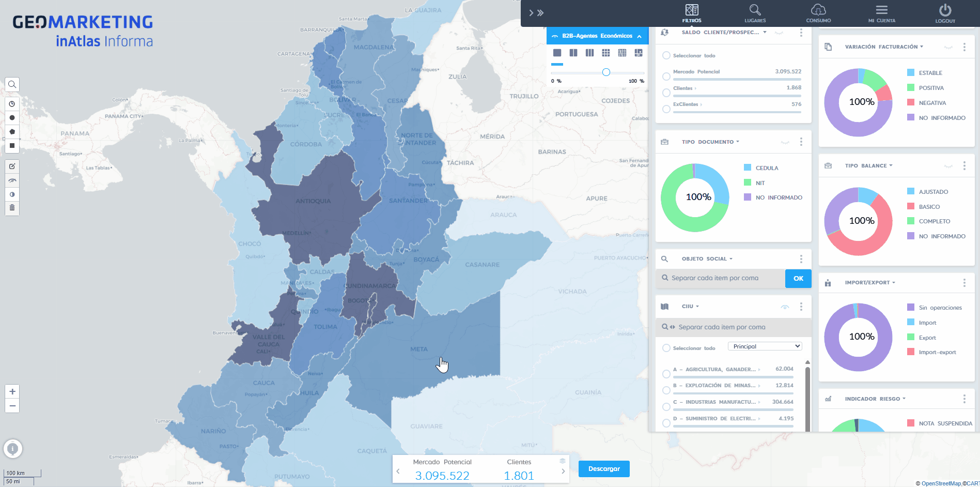Select the ExClientes radio option

click(666, 109)
